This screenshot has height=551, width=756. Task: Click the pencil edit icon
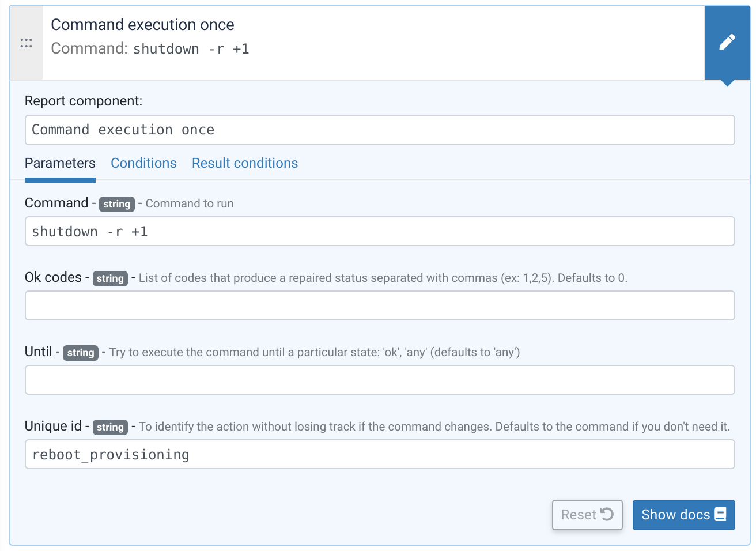pyautogui.click(x=727, y=42)
